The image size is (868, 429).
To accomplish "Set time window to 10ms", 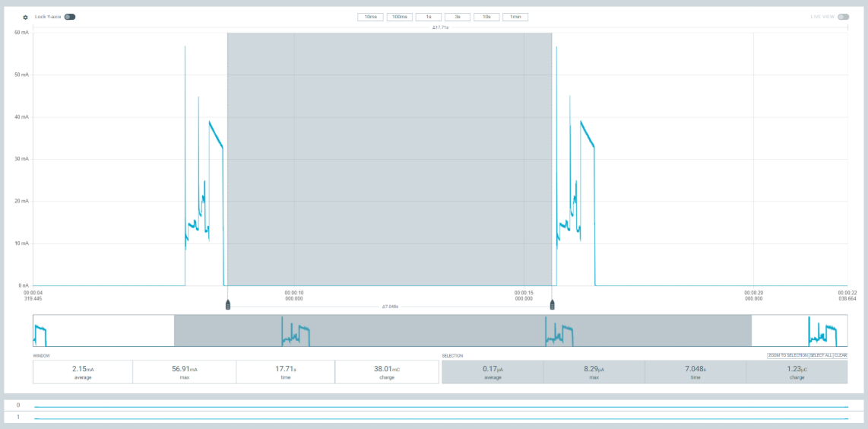I will 370,17.
